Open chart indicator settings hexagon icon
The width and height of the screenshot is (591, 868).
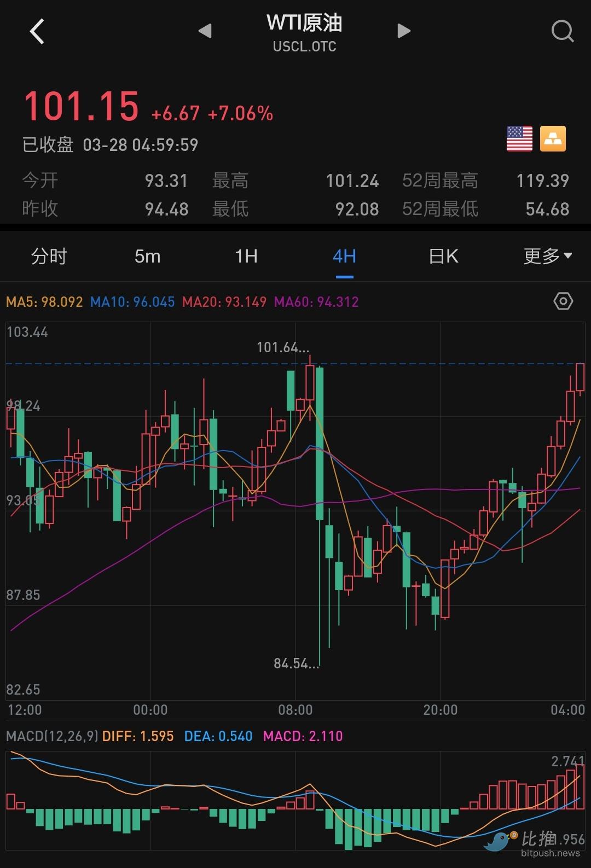pyautogui.click(x=563, y=301)
